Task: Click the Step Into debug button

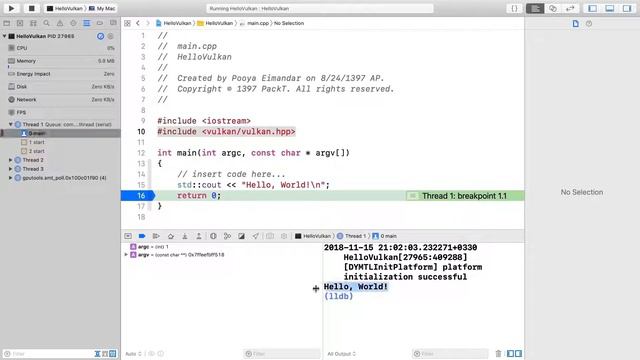Action: [184, 236]
